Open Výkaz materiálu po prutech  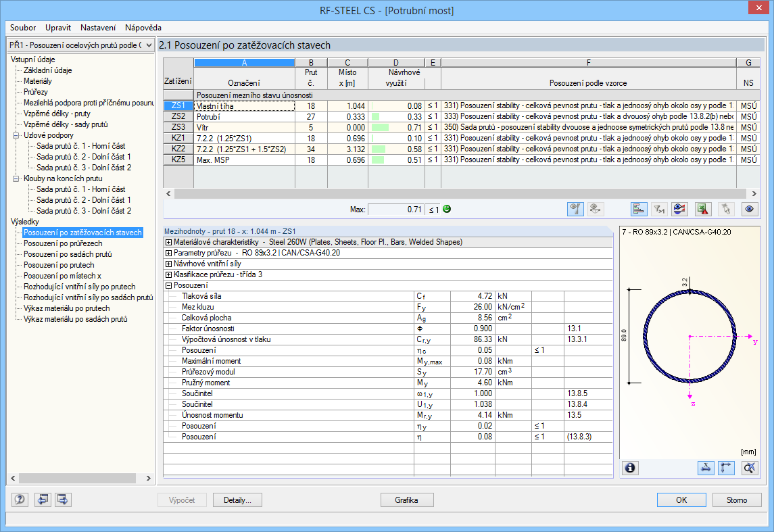click(x=67, y=308)
